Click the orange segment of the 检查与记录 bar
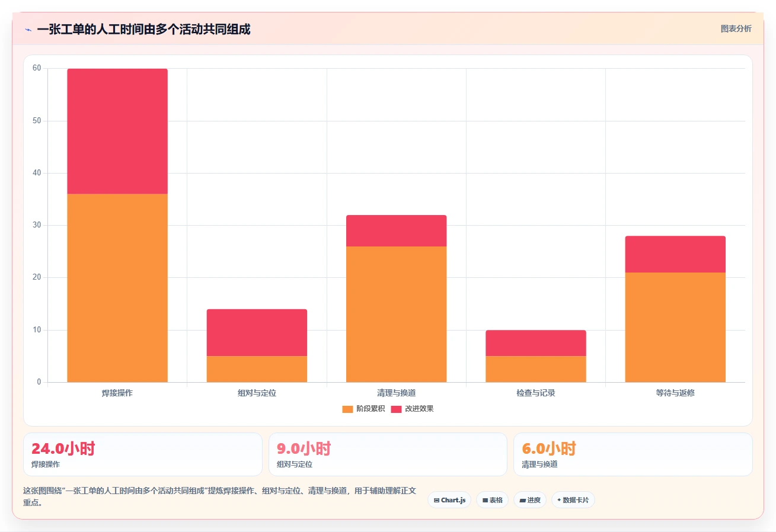This screenshot has height=532, width=776. (536, 369)
